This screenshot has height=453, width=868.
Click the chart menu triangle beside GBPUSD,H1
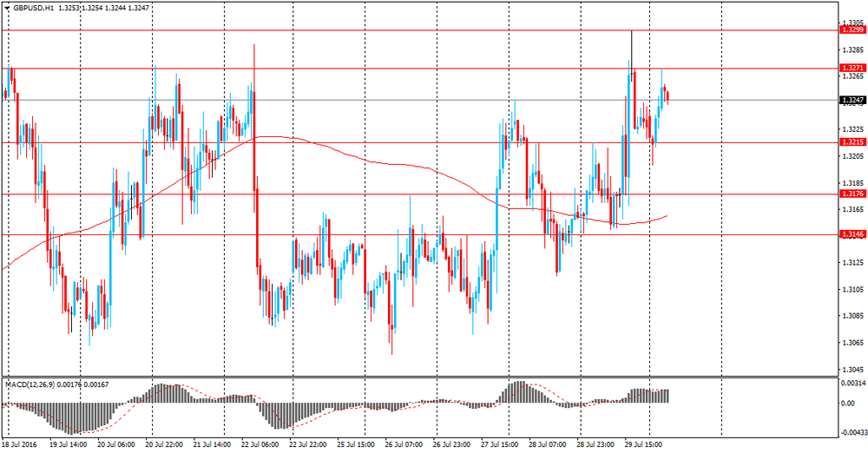(7, 9)
